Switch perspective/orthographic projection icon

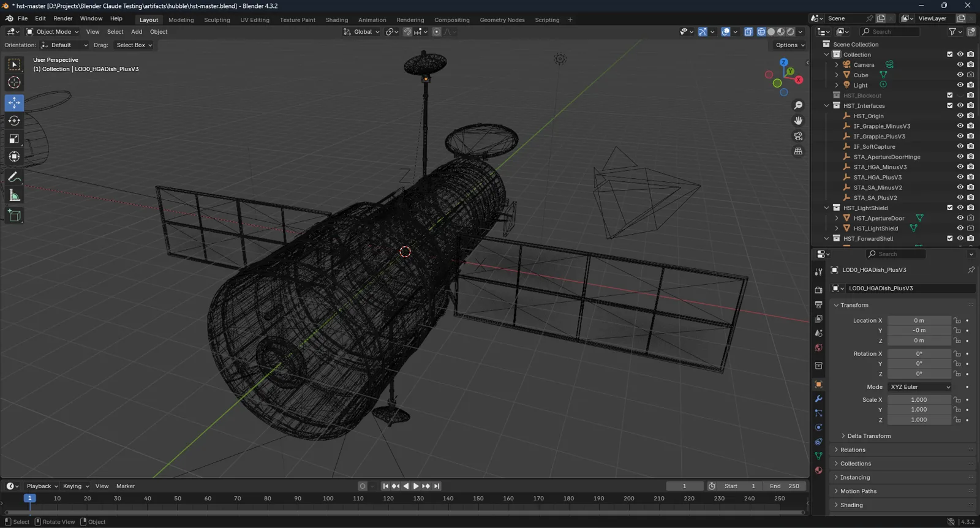798,151
